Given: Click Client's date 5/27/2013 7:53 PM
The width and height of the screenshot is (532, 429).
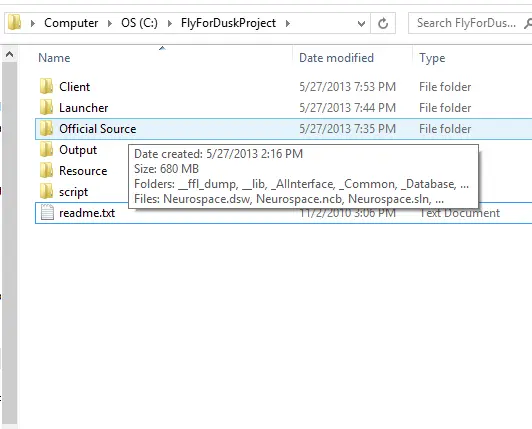Looking at the screenshot, I should pyautogui.click(x=347, y=87).
